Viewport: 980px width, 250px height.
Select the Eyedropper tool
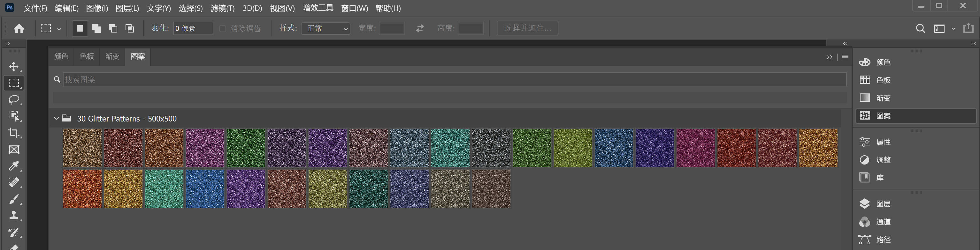14,166
